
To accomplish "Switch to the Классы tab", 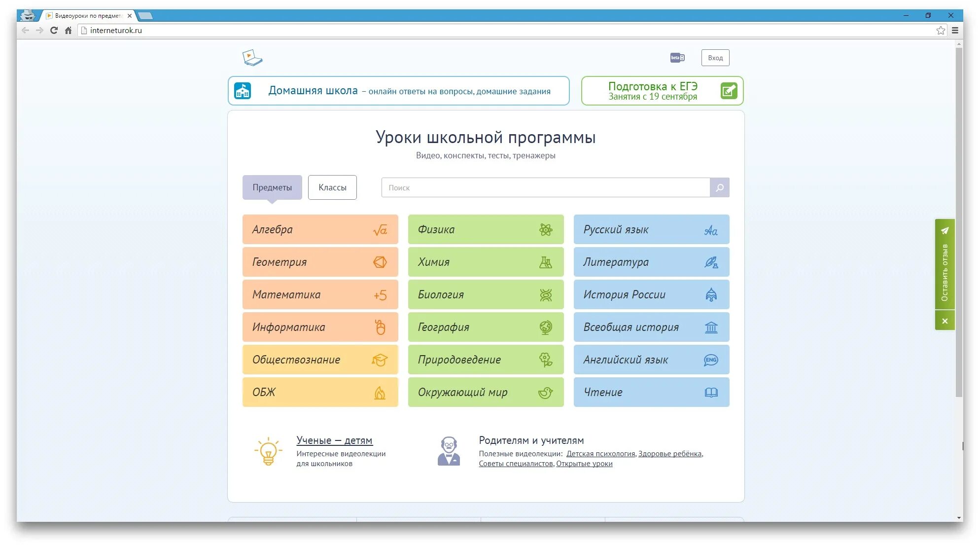I will [x=332, y=187].
